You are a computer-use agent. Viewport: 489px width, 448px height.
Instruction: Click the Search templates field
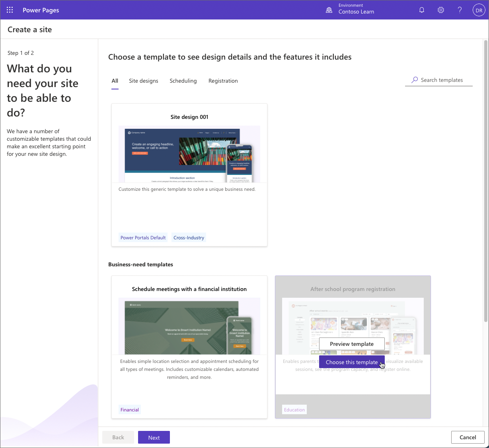[x=439, y=80]
